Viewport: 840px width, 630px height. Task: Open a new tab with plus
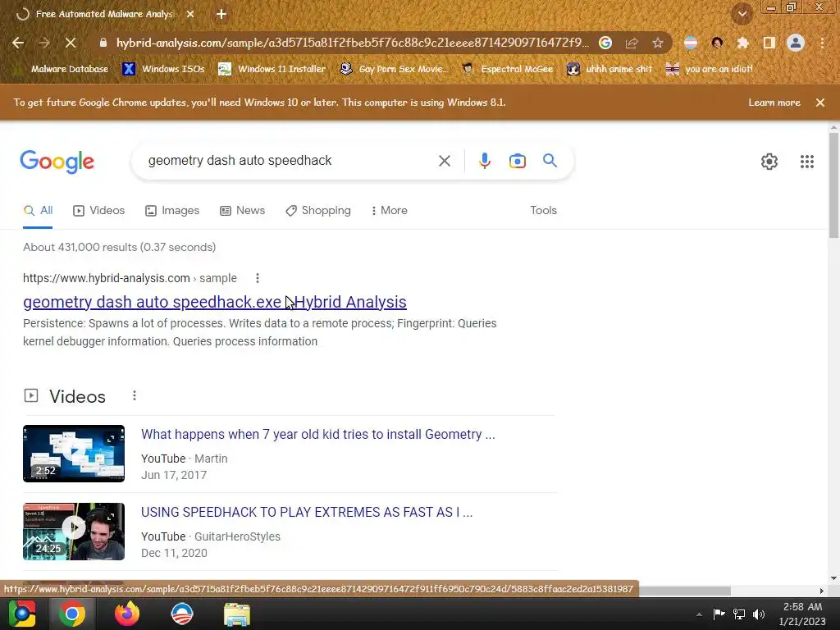point(221,15)
